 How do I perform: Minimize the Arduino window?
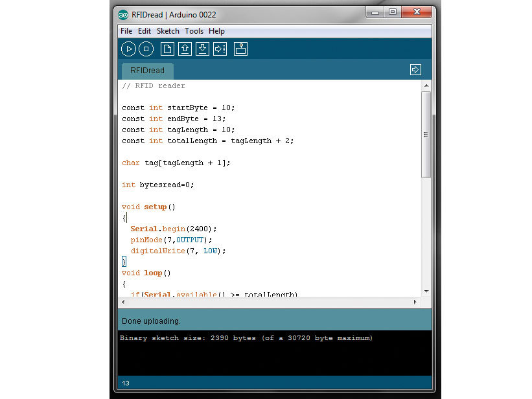[x=375, y=12]
